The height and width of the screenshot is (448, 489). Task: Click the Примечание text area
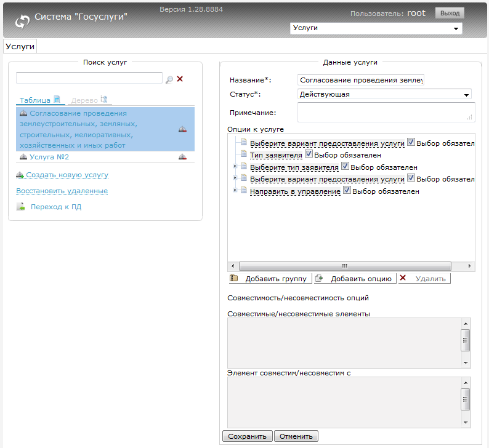click(386, 113)
